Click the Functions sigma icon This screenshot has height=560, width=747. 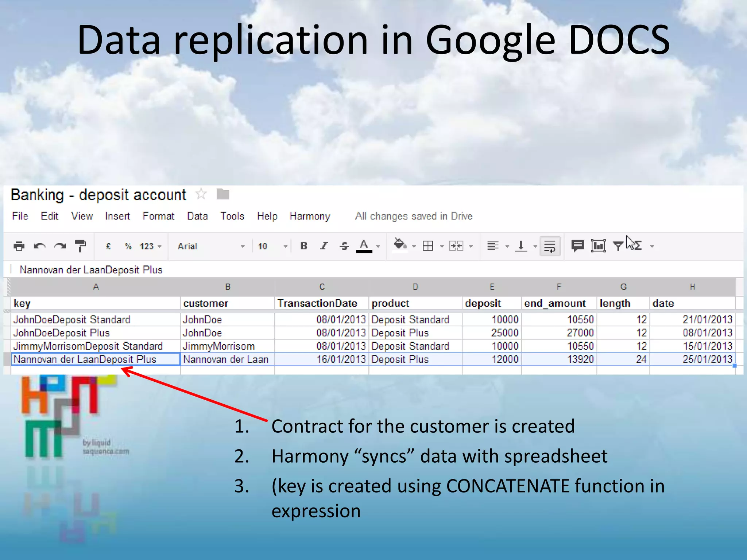[x=637, y=246]
